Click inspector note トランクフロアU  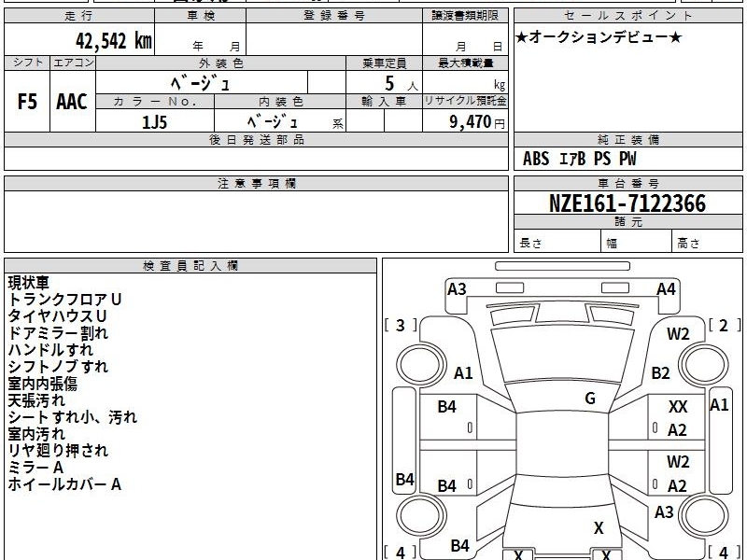tap(64, 300)
